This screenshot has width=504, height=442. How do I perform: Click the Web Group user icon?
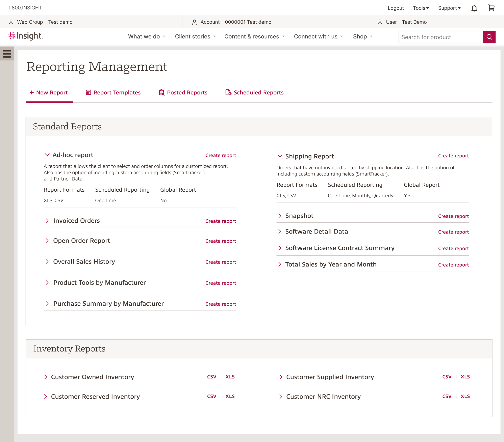pos(11,22)
